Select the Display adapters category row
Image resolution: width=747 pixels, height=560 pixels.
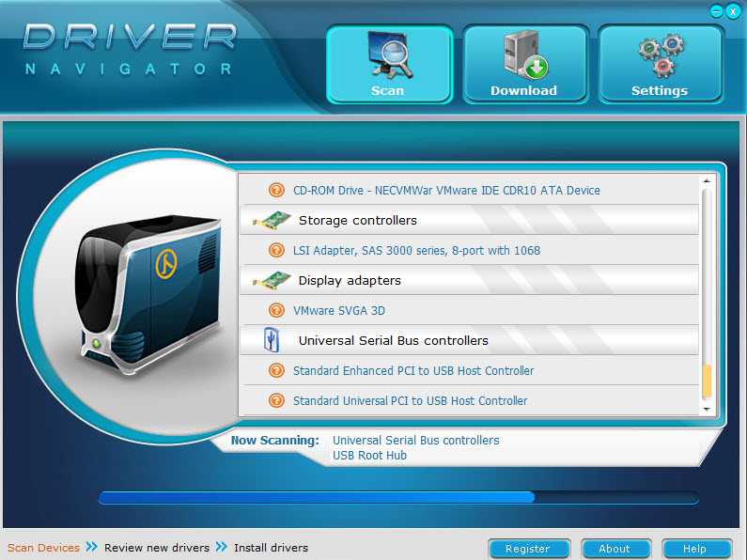[x=469, y=280]
